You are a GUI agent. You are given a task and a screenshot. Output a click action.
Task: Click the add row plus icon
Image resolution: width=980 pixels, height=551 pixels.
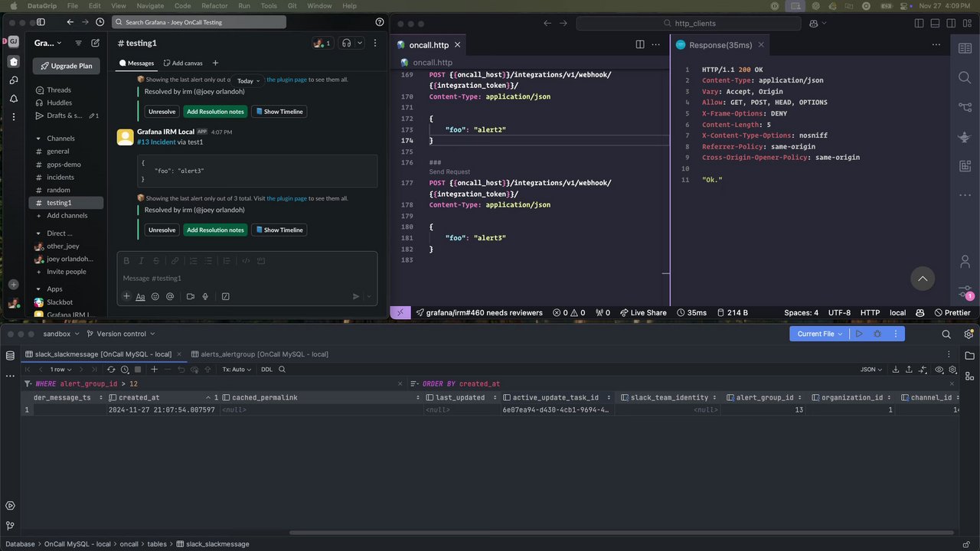click(x=154, y=370)
